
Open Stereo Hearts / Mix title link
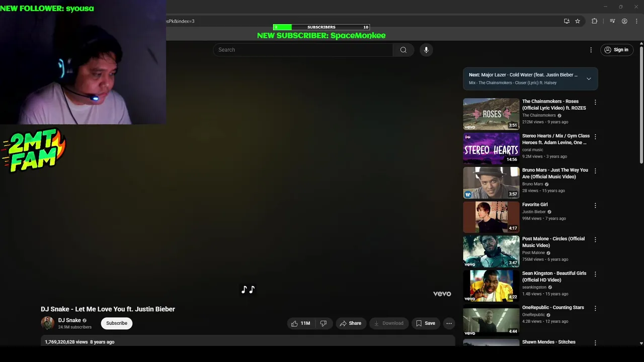click(556, 139)
